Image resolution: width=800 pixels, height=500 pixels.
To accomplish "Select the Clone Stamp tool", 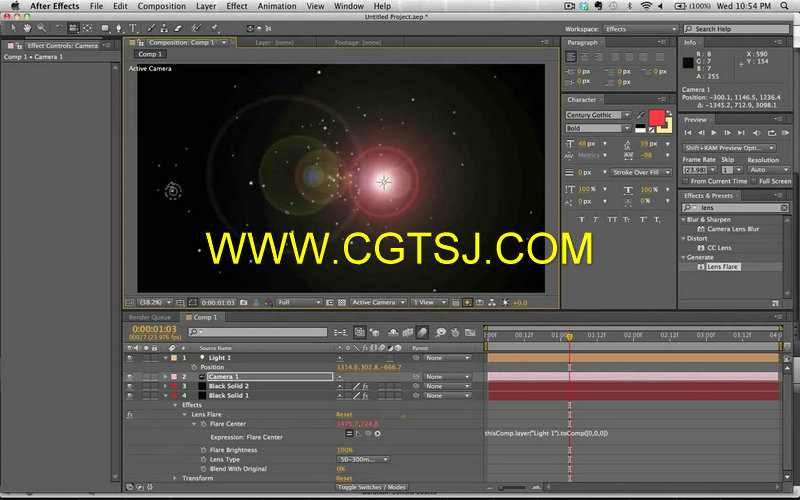I will click(x=164, y=29).
